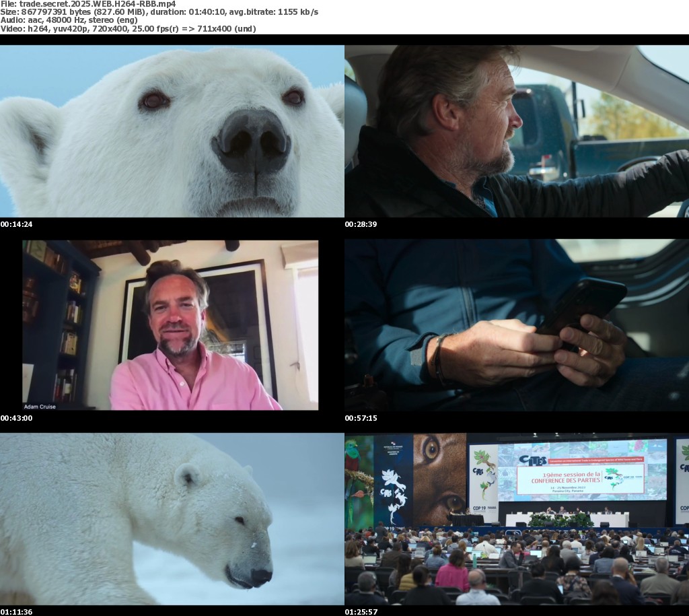This screenshot has width=689, height=616.
Task: Select the 00:57:15 timestamp
Action: pos(361,418)
